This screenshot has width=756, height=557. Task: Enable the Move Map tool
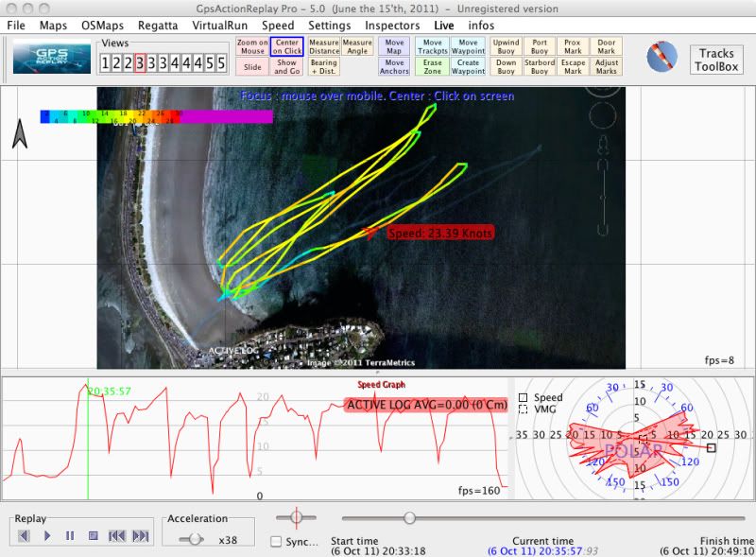click(x=394, y=47)
